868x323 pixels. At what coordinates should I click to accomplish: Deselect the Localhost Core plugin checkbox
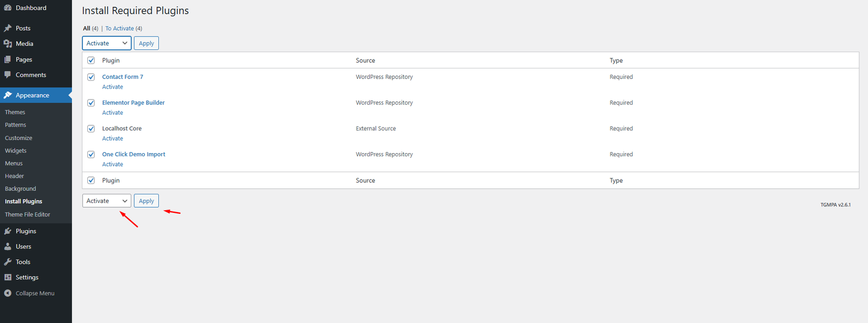(x=91, y=129)
